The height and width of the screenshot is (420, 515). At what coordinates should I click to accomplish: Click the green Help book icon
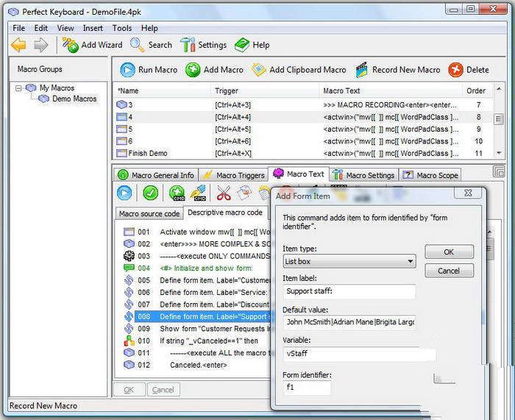242,45
